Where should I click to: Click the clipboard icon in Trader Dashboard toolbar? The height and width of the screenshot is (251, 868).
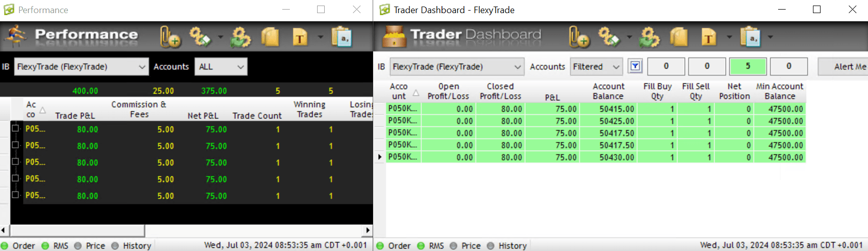750,37
